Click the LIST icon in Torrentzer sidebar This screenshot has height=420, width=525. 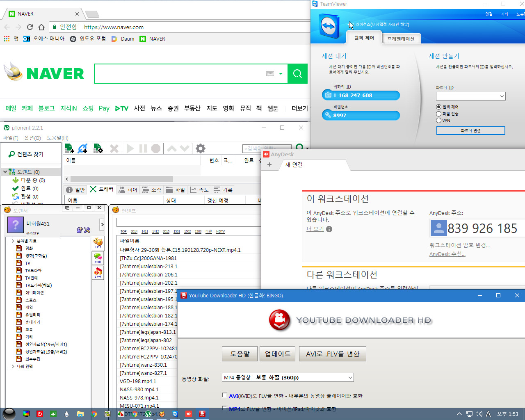click(98, 243)
